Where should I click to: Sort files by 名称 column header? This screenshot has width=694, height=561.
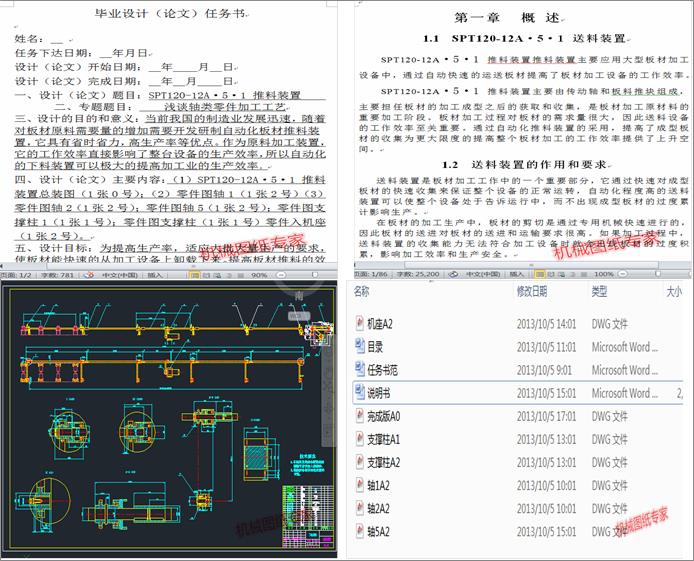pyautogui.click(x=362, y=291)
